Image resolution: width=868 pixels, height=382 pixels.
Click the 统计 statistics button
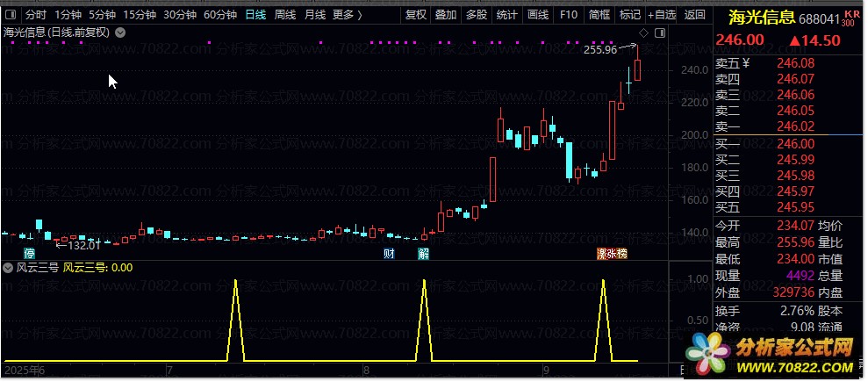pyautogui.click(x=506, y=15)
